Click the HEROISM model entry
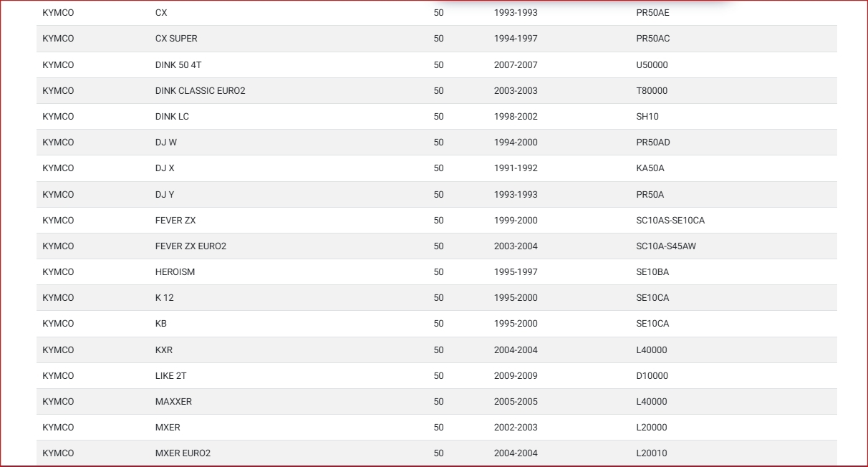The width and height of the screenshot is (868, 467). click(175, 272)
